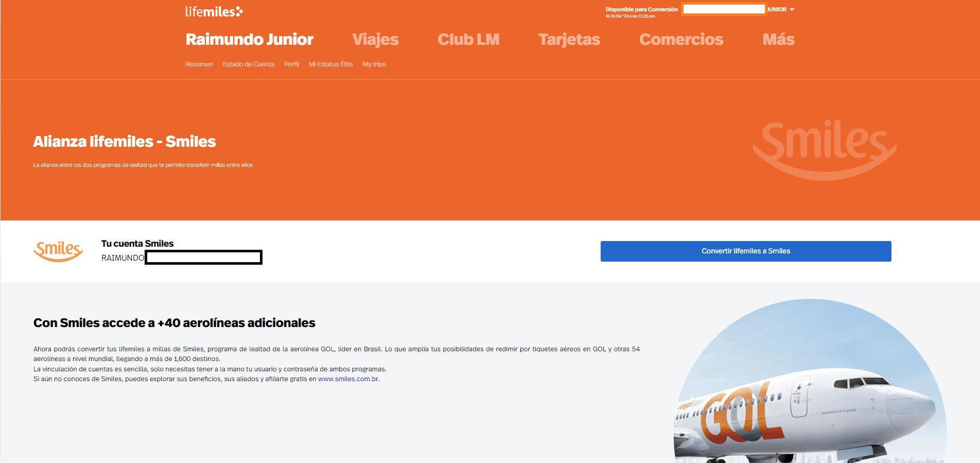
Task: Click the GOL airplane image
Action: pyautogui.click(x=810, y=381)
